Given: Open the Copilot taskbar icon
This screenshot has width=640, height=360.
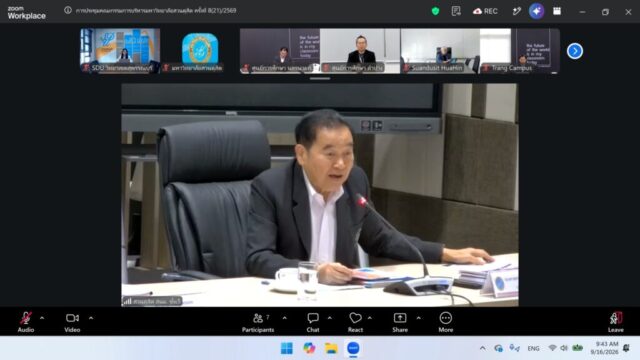Looking at the screenshot, I should 309,348.
